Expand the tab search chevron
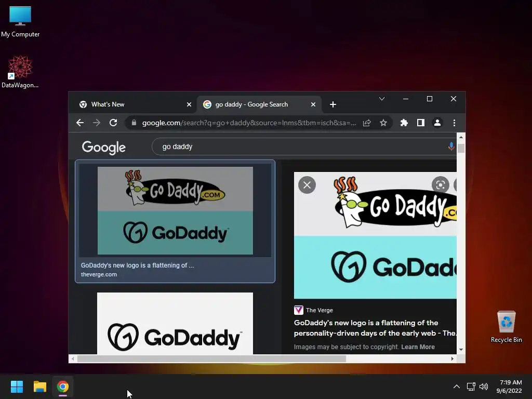Screen dimensions: 532x399 (x=382, y=99)
